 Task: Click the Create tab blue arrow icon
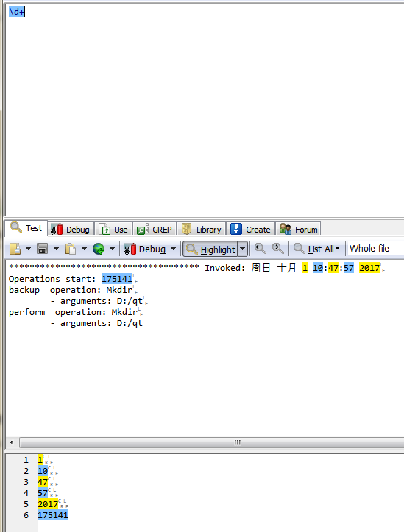(236, 229)
